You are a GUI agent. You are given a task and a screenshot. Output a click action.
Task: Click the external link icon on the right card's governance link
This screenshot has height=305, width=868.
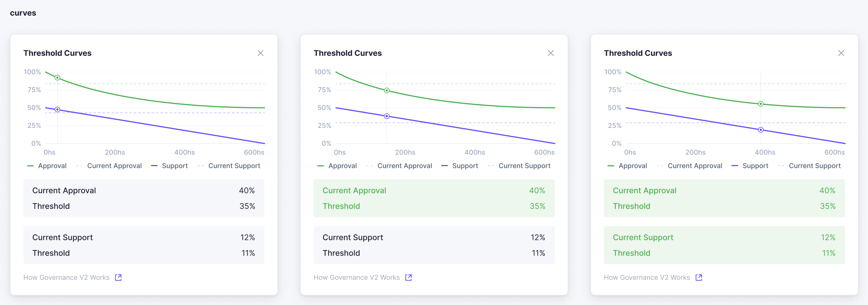[699, 277]
